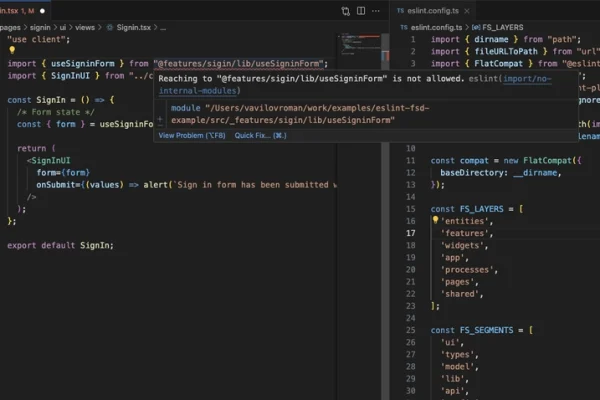Click the 'const FS_LAYERS = [' line
The height and width of the screenshot is (400, 600).
point(477,209)
